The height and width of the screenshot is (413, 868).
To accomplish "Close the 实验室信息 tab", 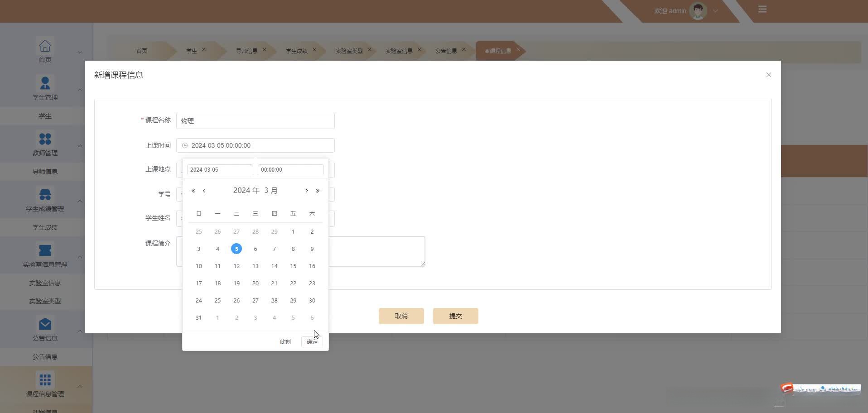I will coord(420,49).
